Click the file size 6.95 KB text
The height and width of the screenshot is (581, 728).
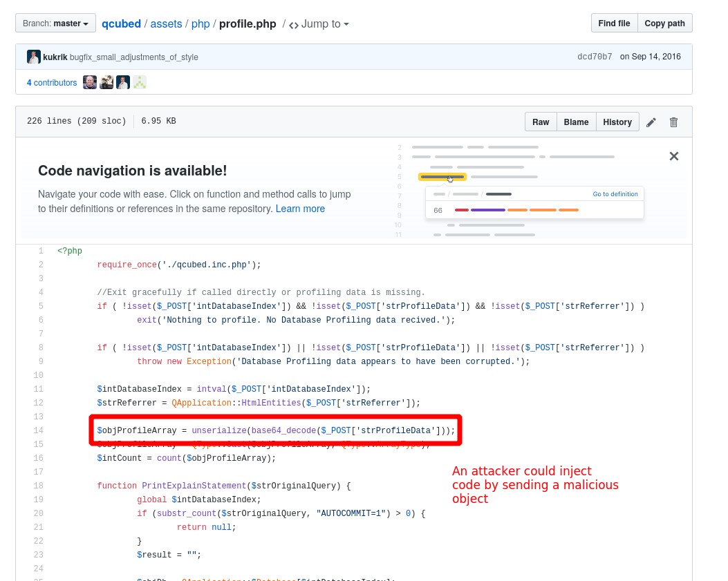[158, 121]
